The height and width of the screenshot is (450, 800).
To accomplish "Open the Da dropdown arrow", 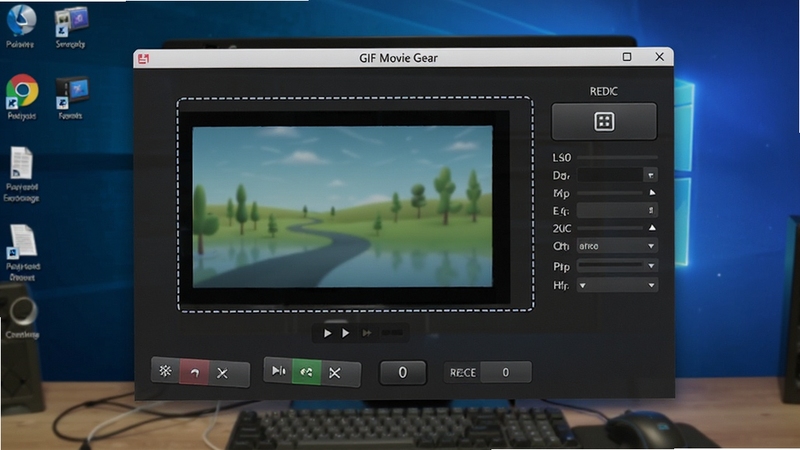I will pyautogui.click(x=651, y=175).
